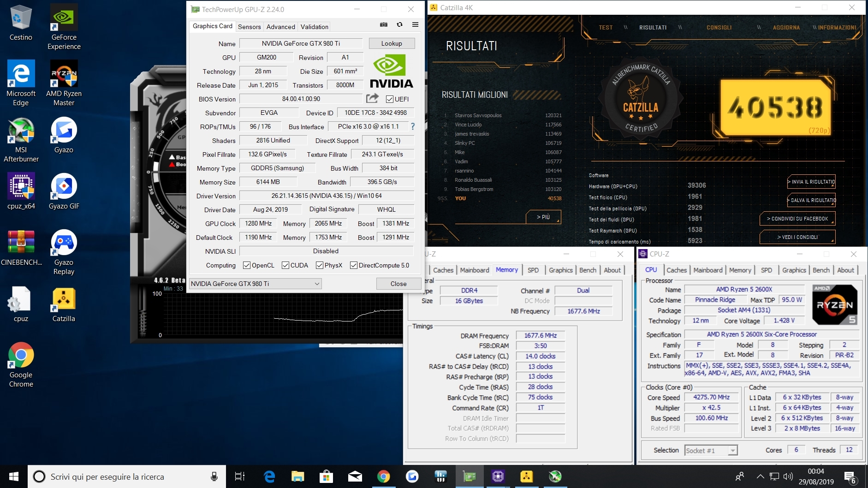Click the clock and date in the taskbar
Screen dimensions: 868x488
816,476
